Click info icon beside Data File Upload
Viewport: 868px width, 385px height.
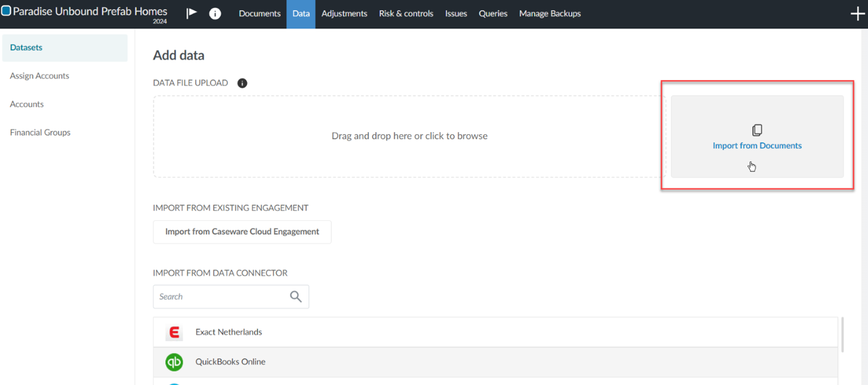(x=242, y=83)
